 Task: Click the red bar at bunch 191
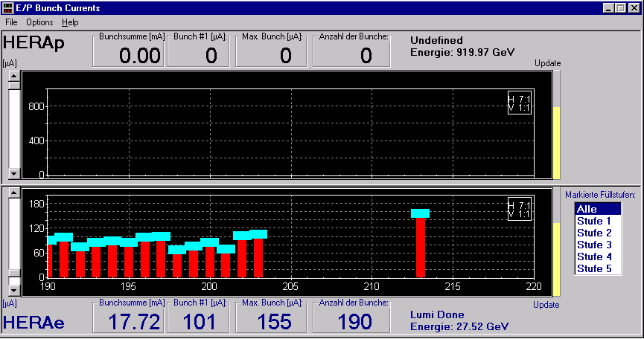point(64,259)
